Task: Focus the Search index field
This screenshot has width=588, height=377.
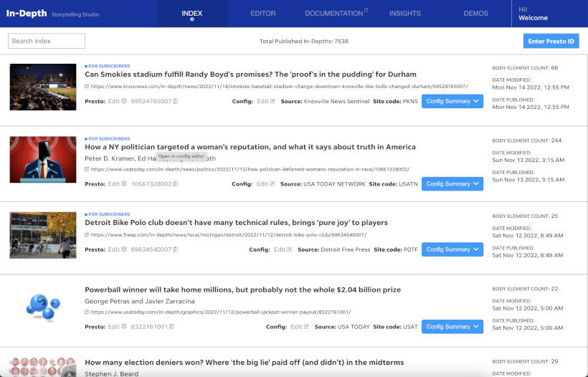Action: (47, 41)
